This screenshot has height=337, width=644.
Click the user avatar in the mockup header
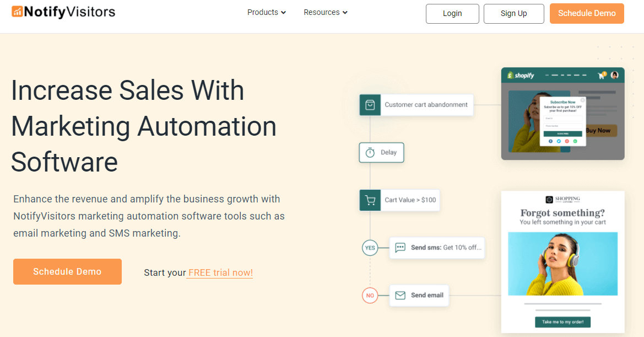coord(615,75)
